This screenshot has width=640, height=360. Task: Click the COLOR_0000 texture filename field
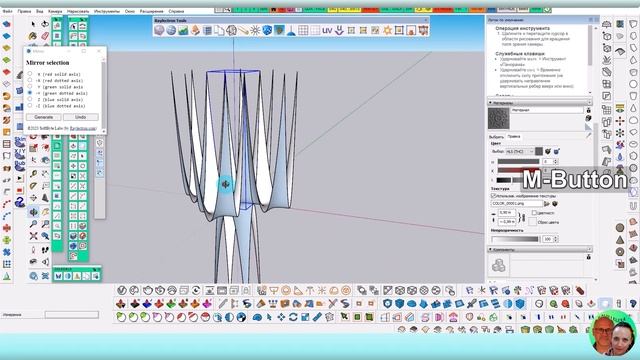click(x=516, y=203)
